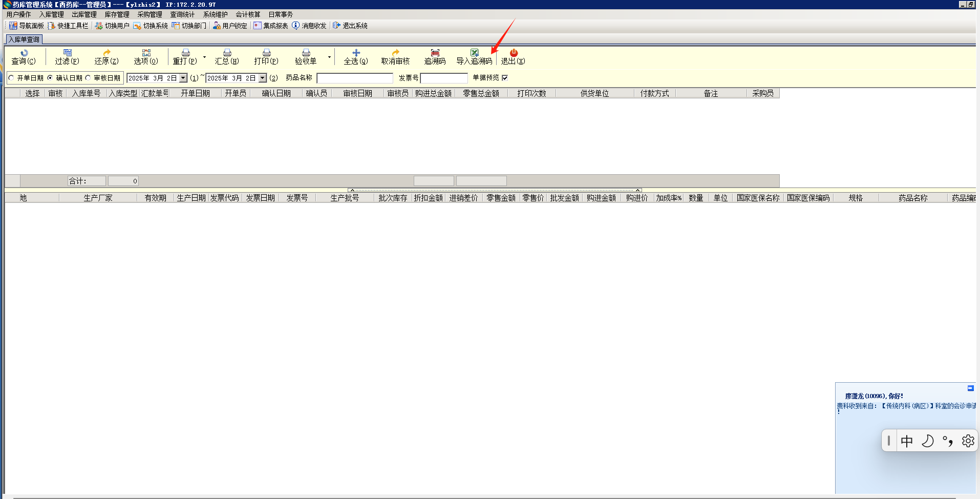Click the 国家医保编码 column header

point(808,198)
